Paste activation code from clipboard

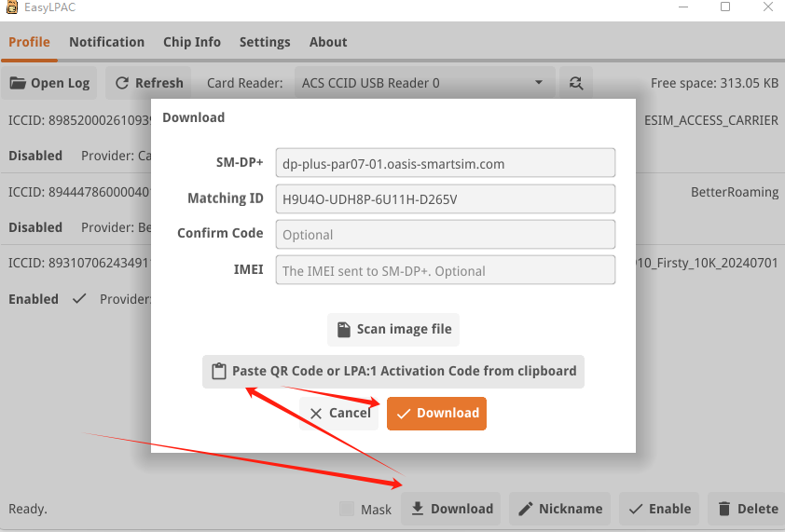coord(393,371)
